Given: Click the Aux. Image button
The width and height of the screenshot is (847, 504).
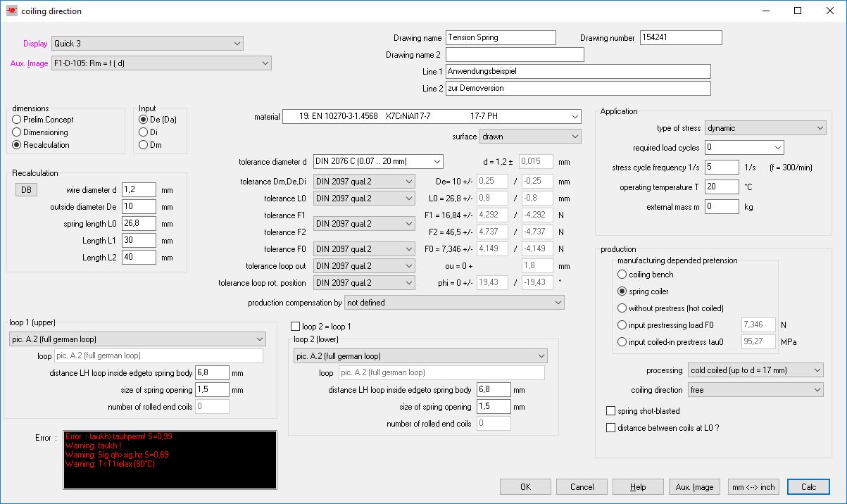Looking at the screenshot, I should 694,487.
